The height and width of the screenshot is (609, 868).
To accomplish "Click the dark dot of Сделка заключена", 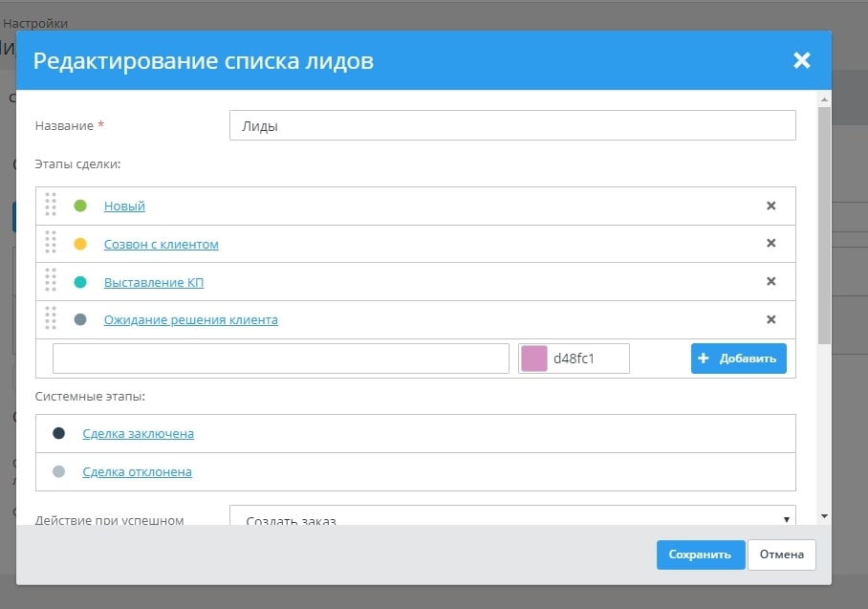I will (x=58, y=433).
